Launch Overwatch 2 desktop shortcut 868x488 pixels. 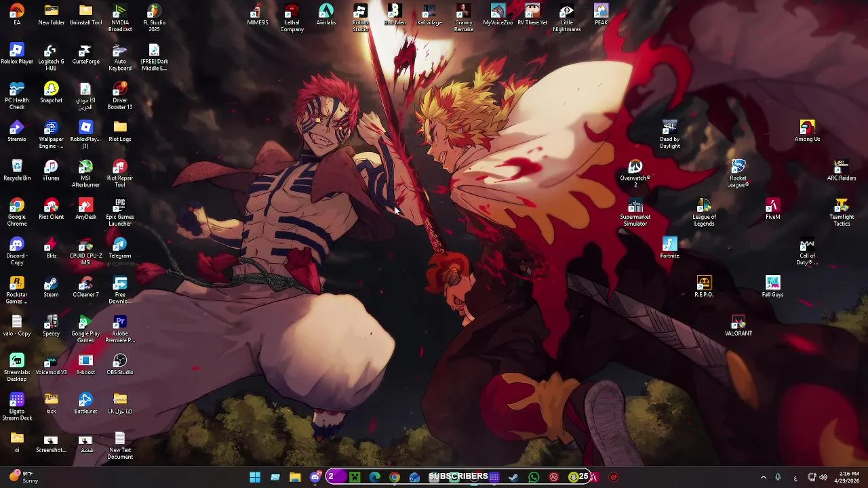[635, 174]
